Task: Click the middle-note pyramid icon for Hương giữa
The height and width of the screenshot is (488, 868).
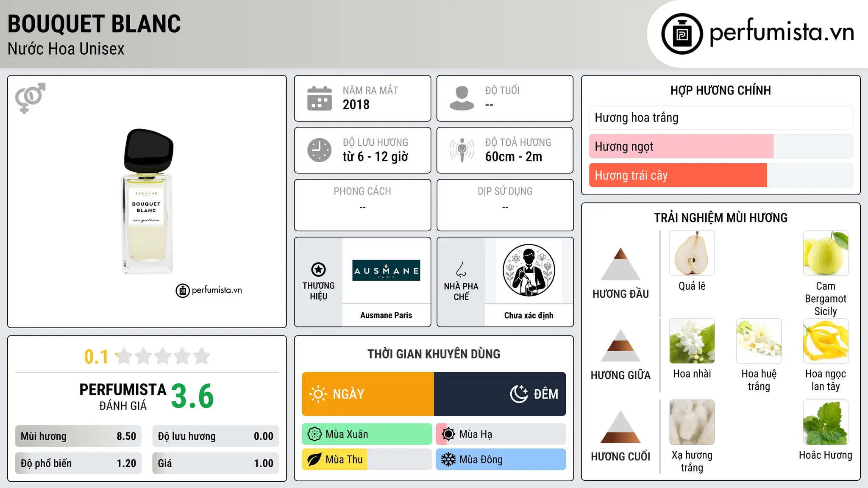Action: pyautogui.click(x=620, y=345)
